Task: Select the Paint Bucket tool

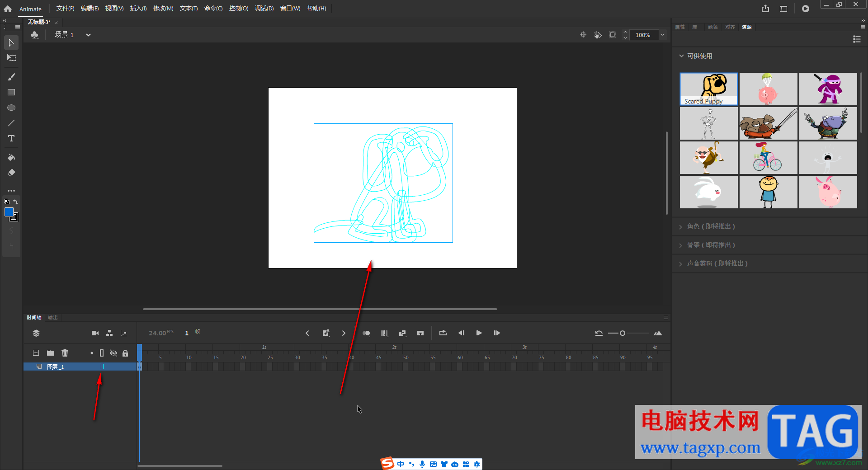Action: (11, 157)
